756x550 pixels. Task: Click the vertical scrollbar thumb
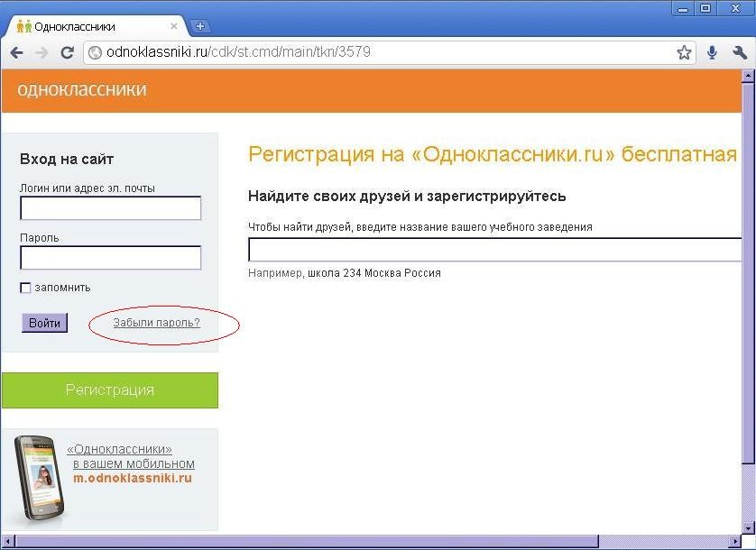[x=748, y=272]
